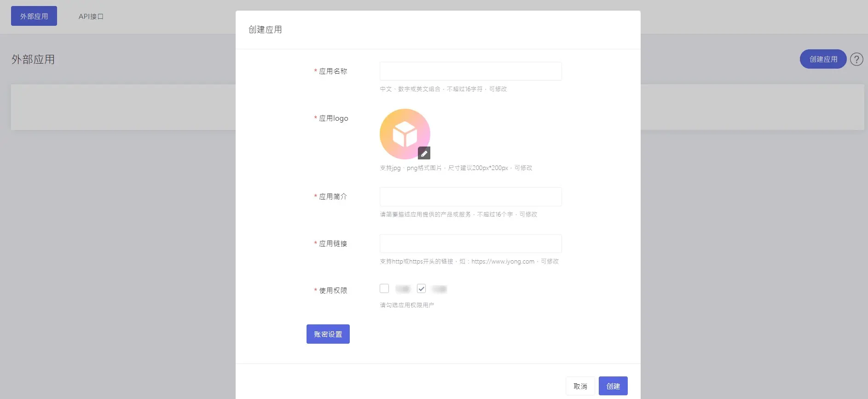Tick the unchecked 使用权限 checkbox

point(384,289)
